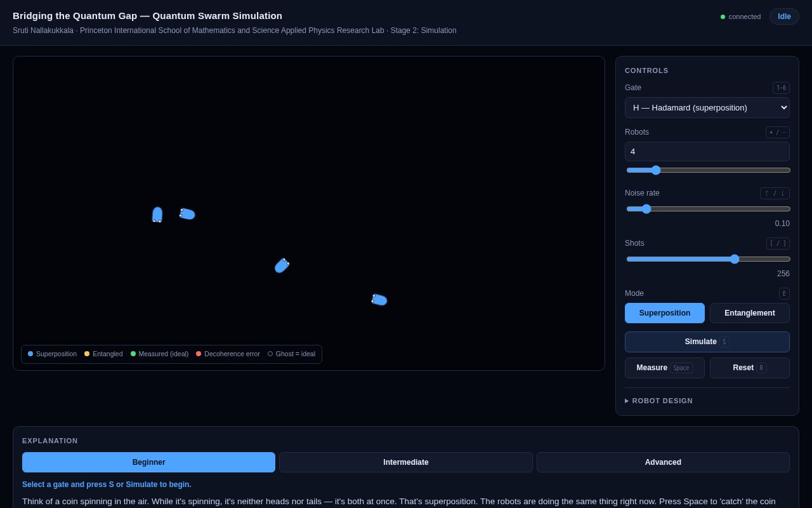Click the diagonal blue robot in the canvas center

click(x=282, y=265)
